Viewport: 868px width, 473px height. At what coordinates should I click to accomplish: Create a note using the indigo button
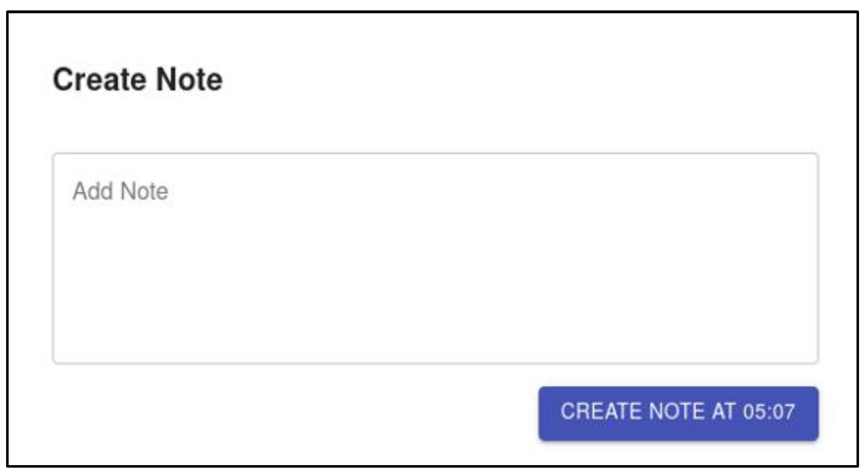678,413
